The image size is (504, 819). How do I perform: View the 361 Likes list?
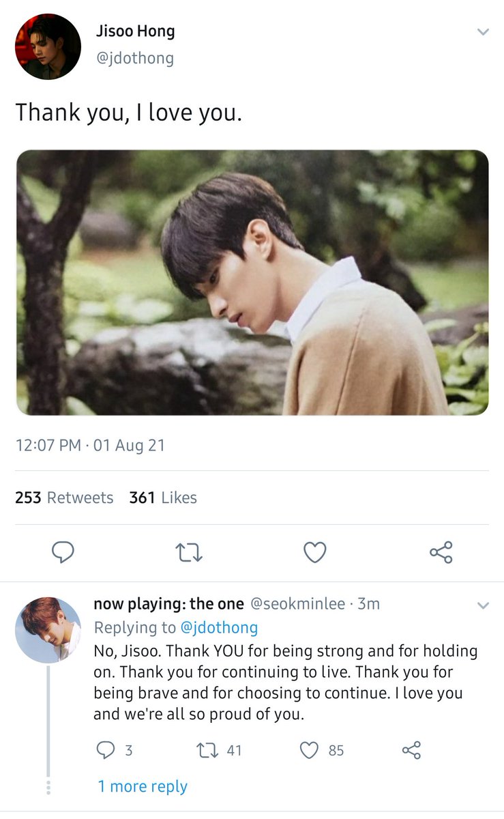coord(163,498)
